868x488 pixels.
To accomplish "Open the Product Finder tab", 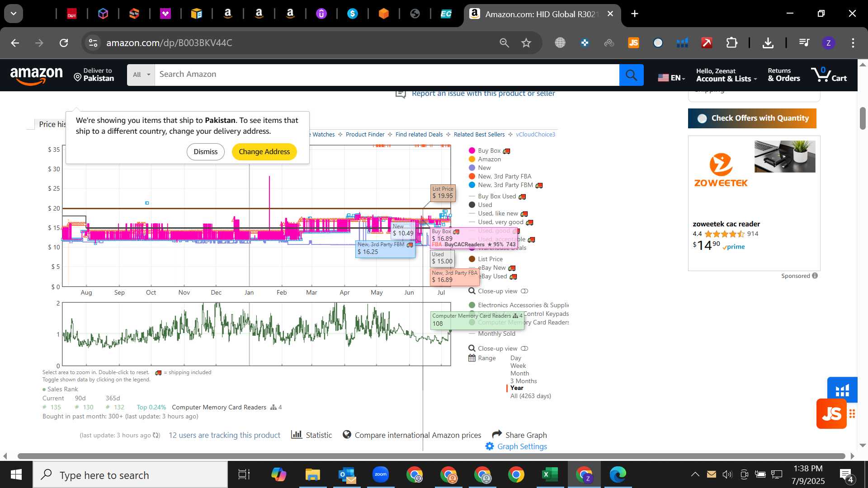I will (x=365, y=135).
